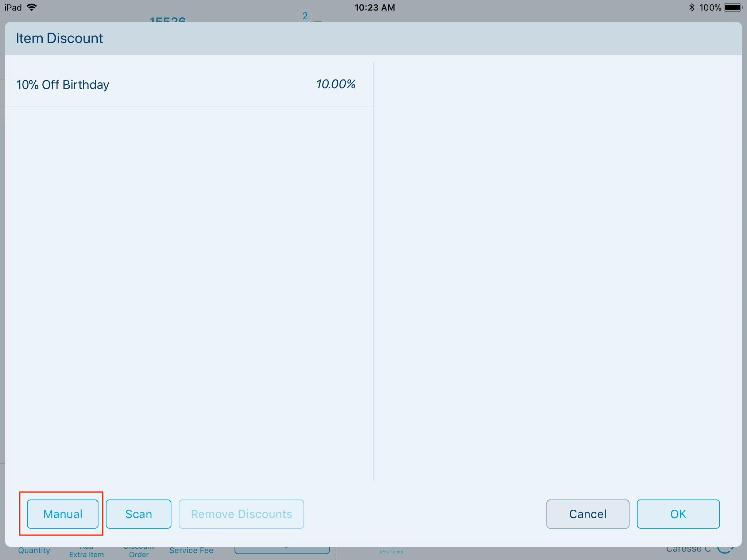Tap the Quantity option behind dialog

(x=34, y=551)
